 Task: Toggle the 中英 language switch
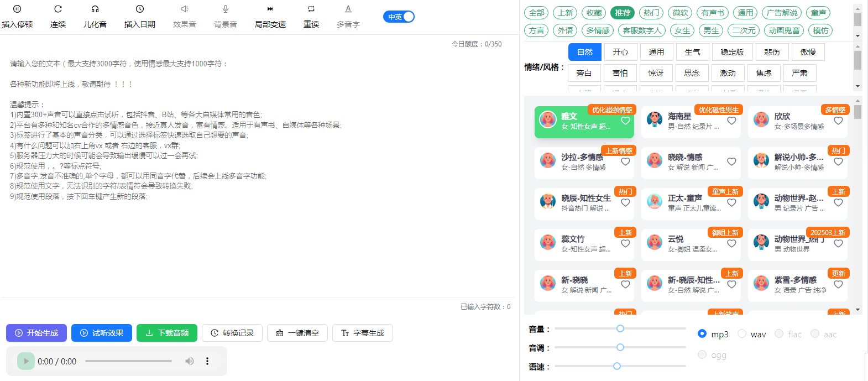399,17
